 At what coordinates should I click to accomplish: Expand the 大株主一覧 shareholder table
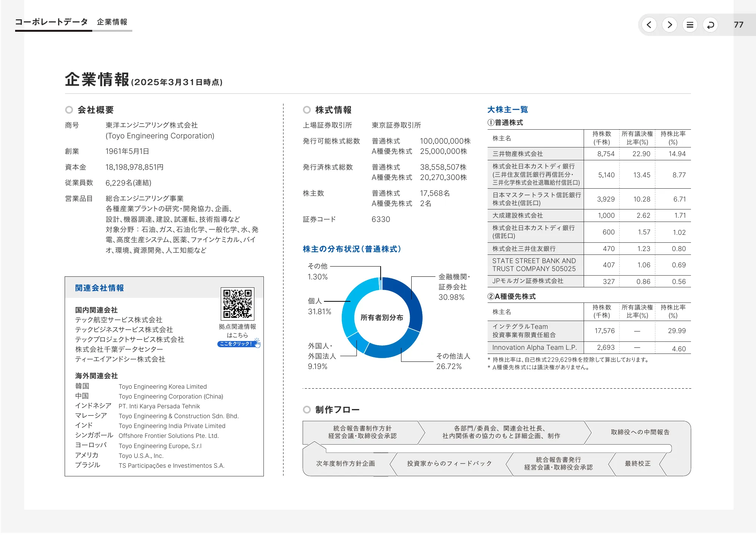(x=507, y=110)
